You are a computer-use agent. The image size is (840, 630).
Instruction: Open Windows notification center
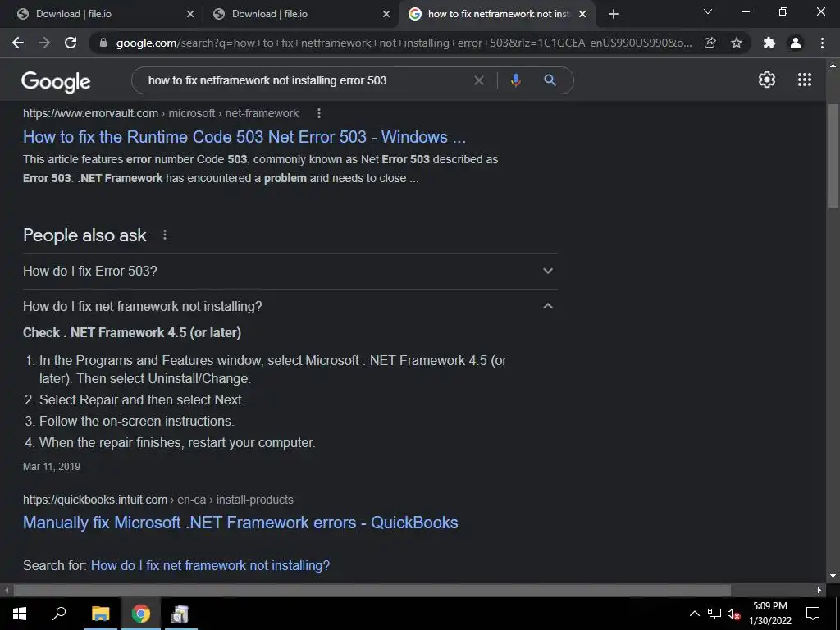pyautogui.click(x=813, y=614)
